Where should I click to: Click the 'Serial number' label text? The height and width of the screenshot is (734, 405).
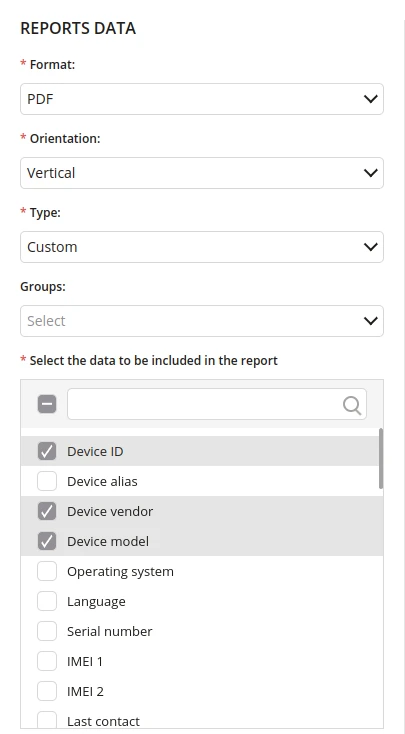coord(110,631)
